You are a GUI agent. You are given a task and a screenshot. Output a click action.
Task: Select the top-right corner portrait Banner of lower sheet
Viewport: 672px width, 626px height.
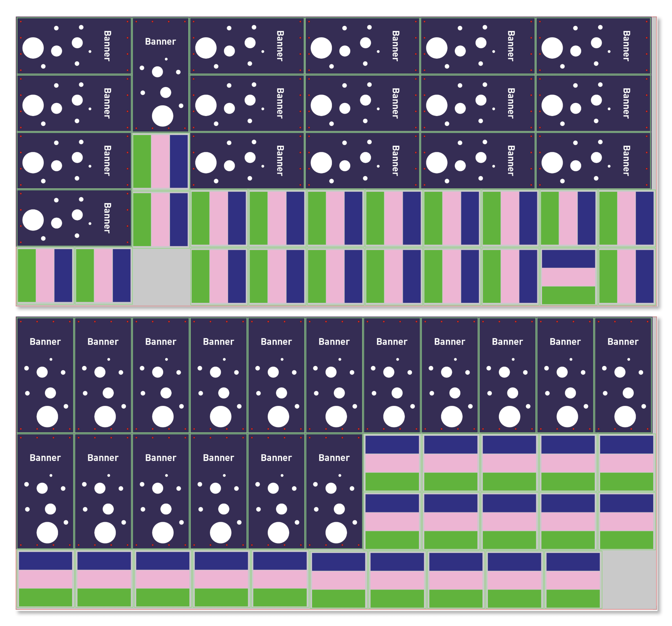[623, 375]
